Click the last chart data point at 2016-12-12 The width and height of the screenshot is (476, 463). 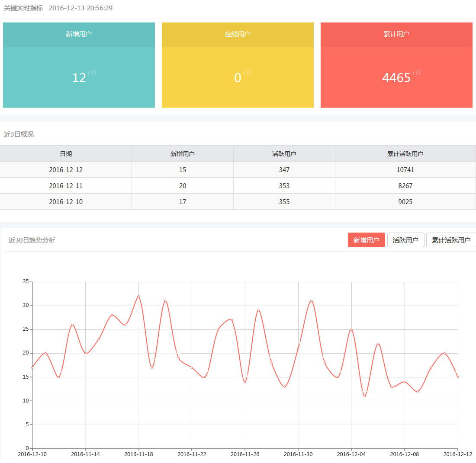[457, 377]
